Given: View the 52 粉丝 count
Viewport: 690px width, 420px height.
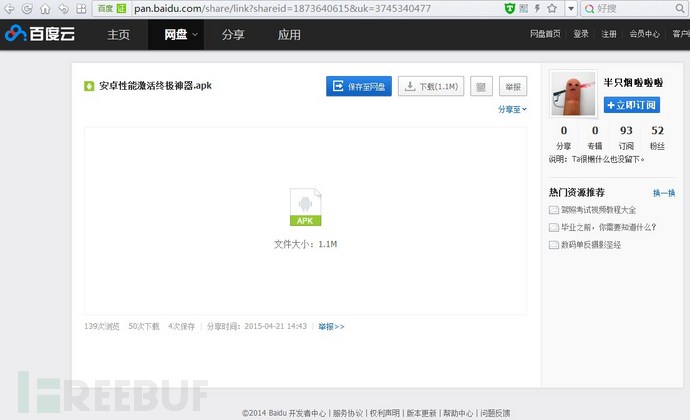Looking at the screenshot, I should click(x=657, y=137).
